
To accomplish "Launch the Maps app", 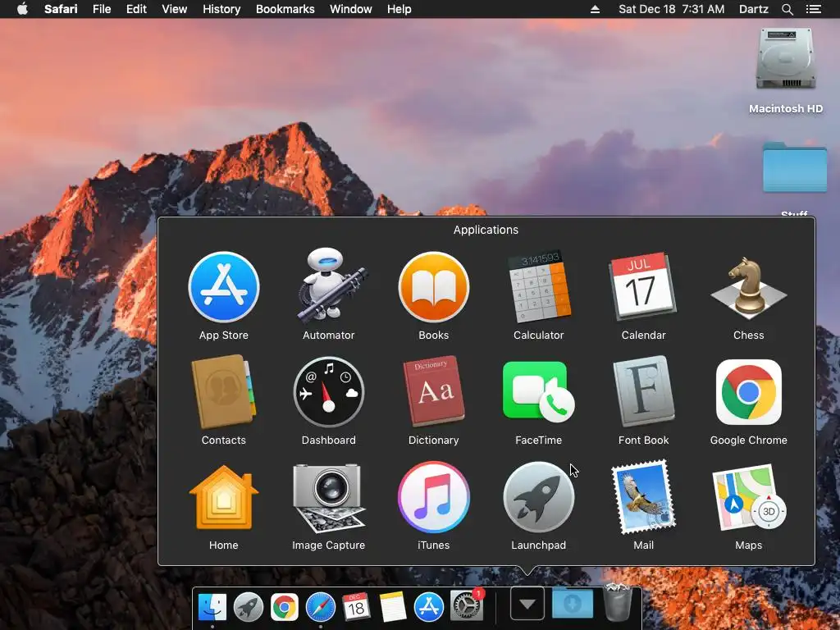I will (x=748, y=497).
